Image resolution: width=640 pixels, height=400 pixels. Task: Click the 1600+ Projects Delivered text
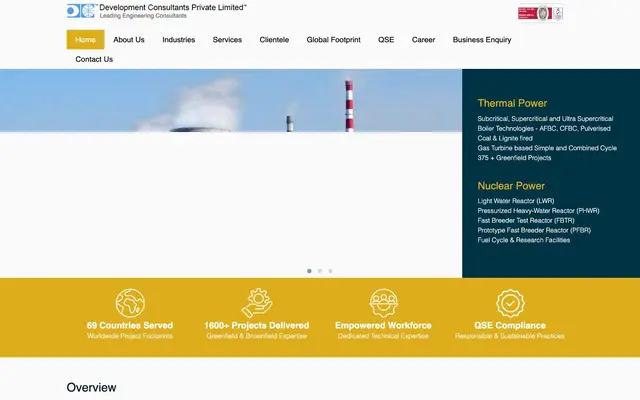(x=257, y=325)
